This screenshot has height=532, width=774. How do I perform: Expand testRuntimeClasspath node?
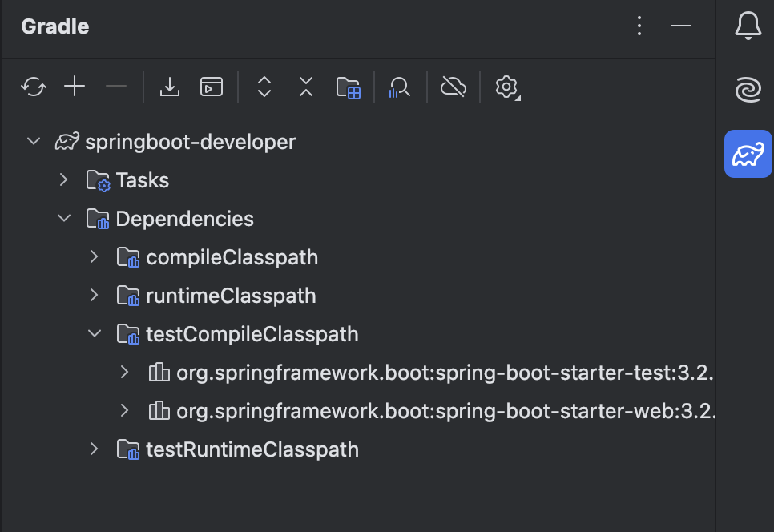[95, 449]
